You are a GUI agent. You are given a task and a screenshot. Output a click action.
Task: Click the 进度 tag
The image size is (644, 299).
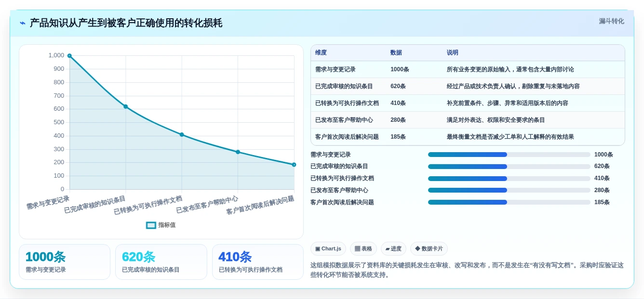tap(393, 248)
